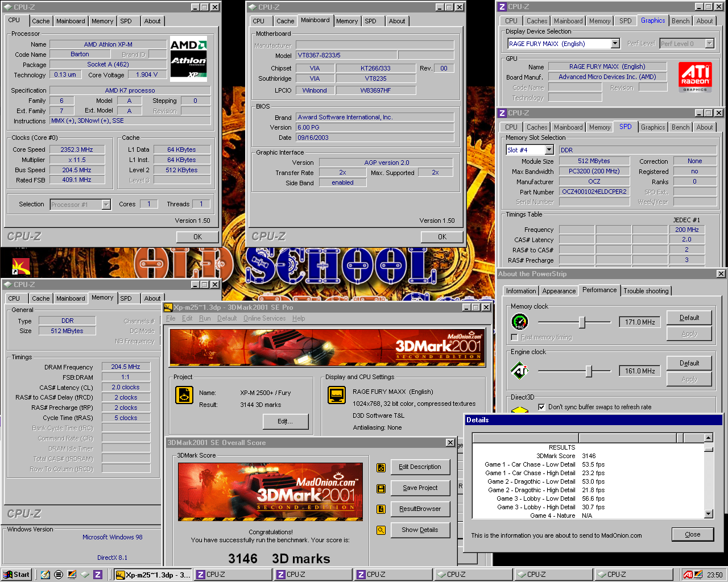
Task: Click the MHz gauge icon under Memory clock
Action: [x=520, y=322]
